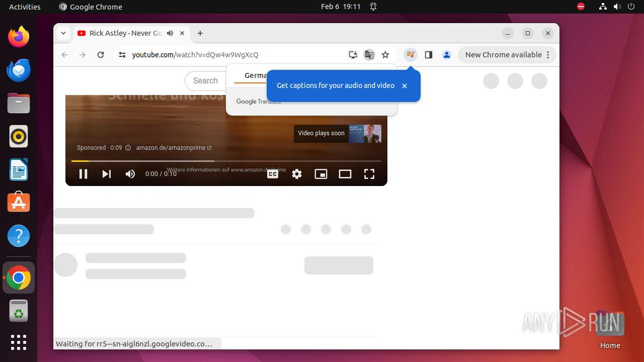Launch Firefox from the dock

point(19,37)
